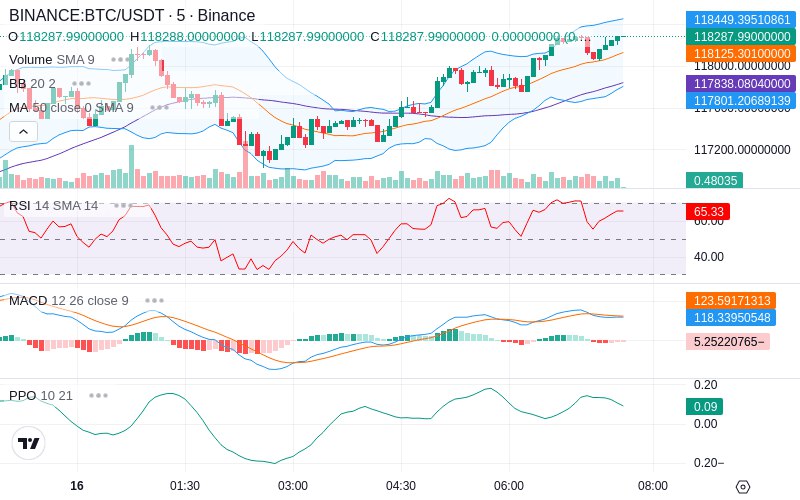The image size is (800, 500).
Task: Open chart settings hexagon icon near time axis
Action: pos(743,487)
